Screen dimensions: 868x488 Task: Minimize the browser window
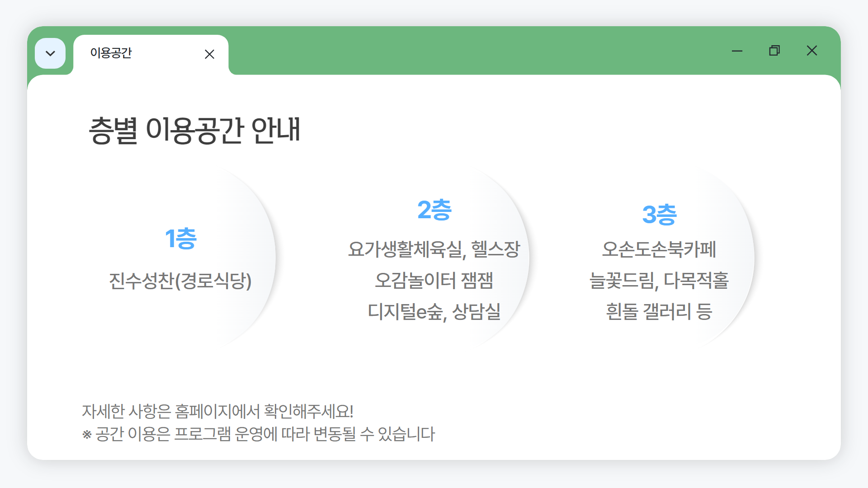click(737, 51)
